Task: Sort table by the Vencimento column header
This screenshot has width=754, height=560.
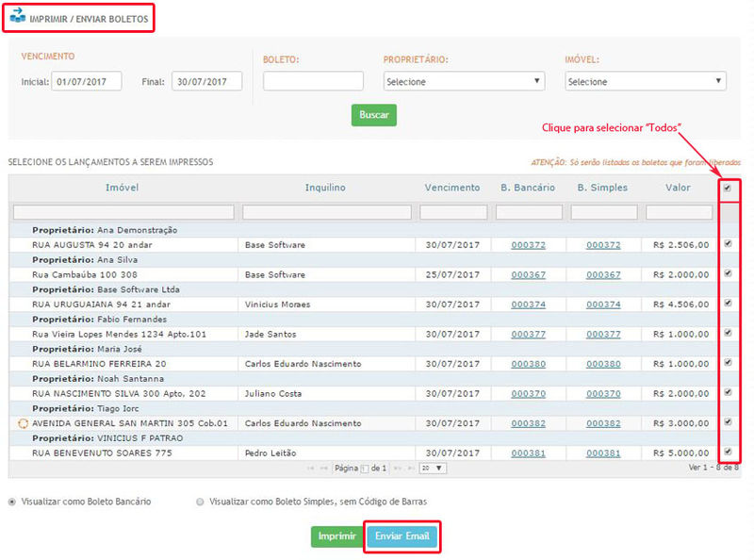Action: 451,188
